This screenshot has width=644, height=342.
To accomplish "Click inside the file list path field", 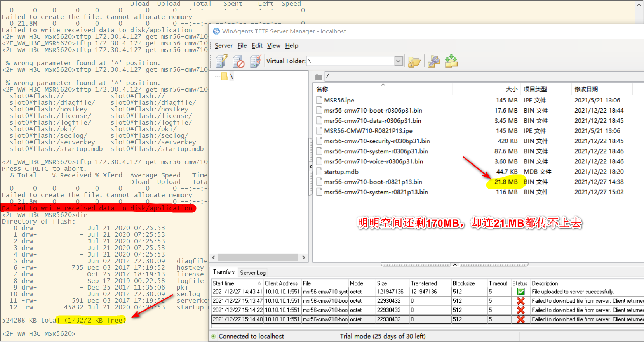I will tap(484, 76).
